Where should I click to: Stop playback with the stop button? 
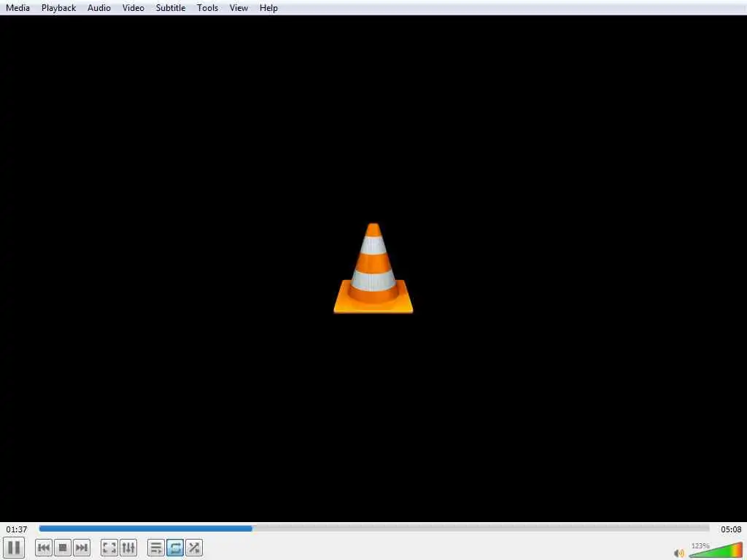point(63,548)
